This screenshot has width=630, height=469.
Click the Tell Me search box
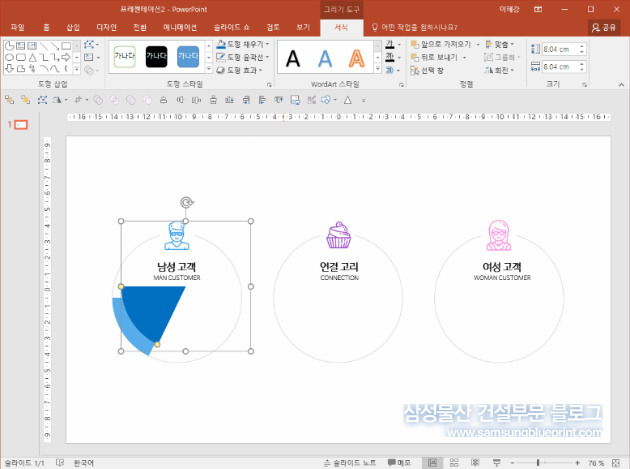click(x=414, y=27)
